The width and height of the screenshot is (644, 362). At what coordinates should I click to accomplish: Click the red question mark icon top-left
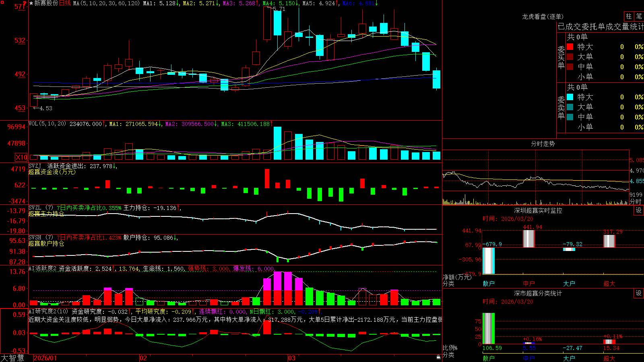(25, 4)
